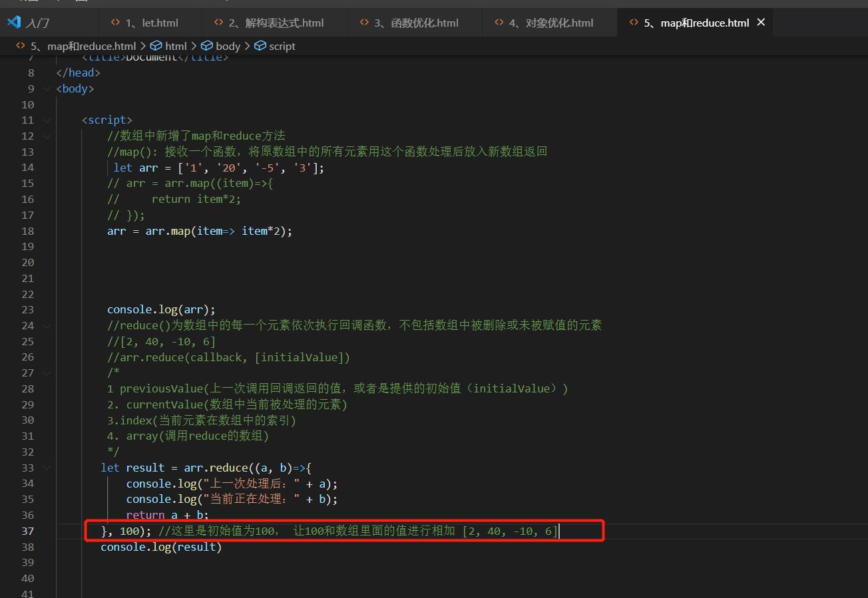Viewport: 868px width, 598px height.
Task: Click comment //数组中新增了map和reduce方法
Action: 196,136
